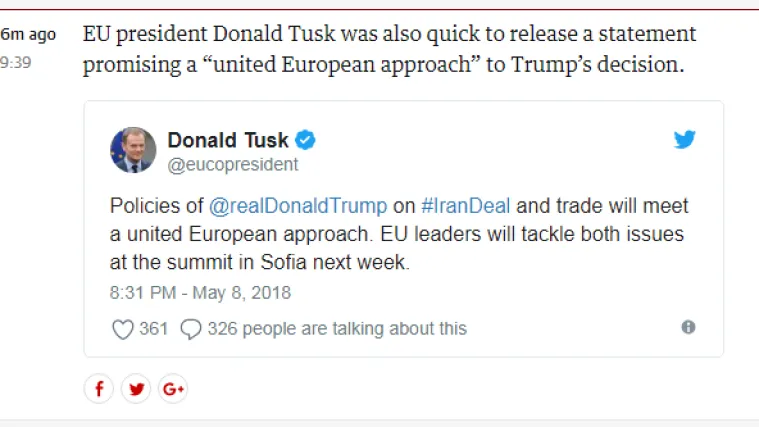Open Donald Tusk's profile picture
The height and width of the screenshot is (427, 759).
[133, 150]
